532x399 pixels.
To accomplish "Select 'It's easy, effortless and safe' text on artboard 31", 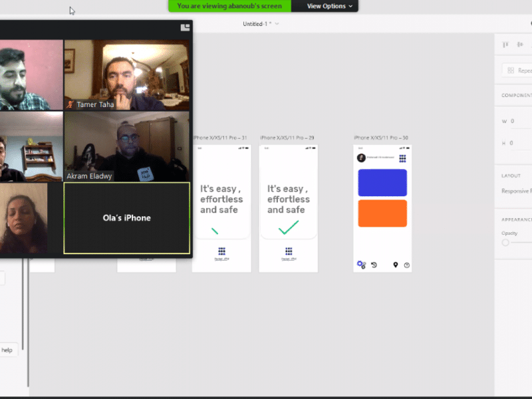I will pyautogui.click(x=221, y=199).
